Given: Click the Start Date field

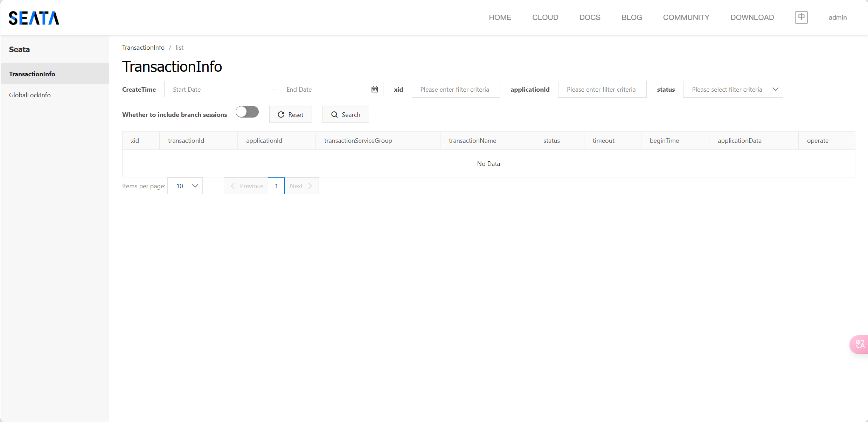Looking at the screenshot, I should click(x=217, y=90).
